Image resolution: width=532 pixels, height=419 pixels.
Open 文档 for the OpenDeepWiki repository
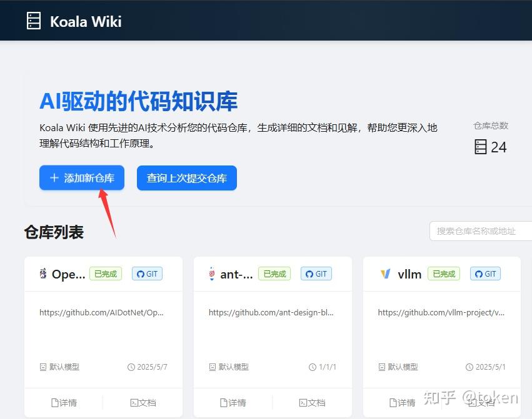tap(143, 403)
